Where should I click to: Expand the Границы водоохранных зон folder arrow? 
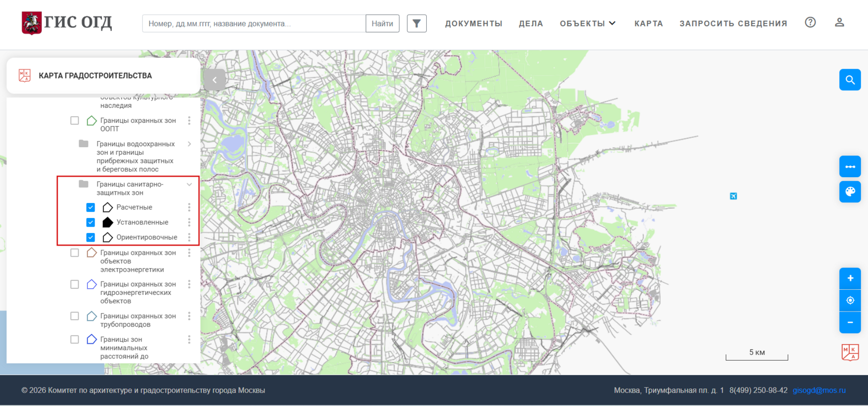[190, 144]
